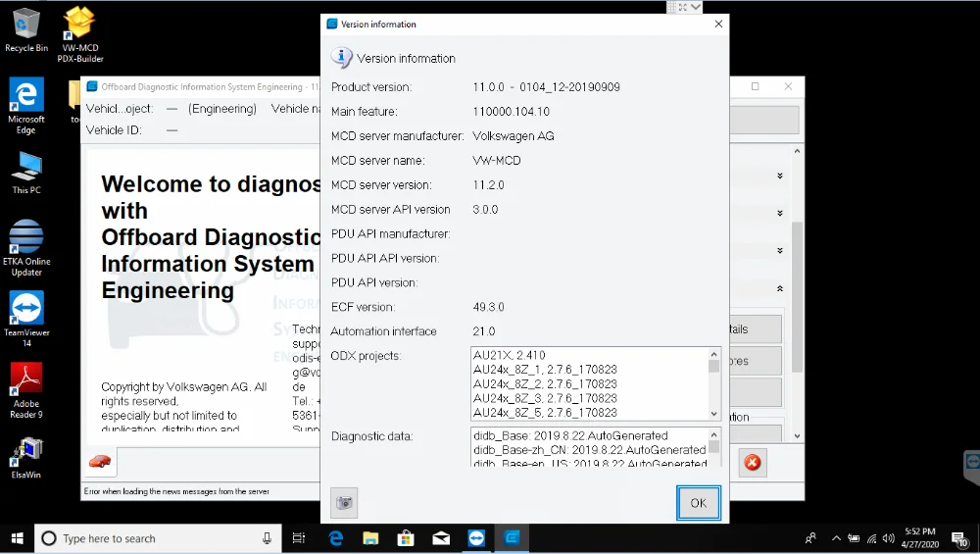Select AU24x_8Z_1 ODX project entry
Screen dimensions: 980x554
[545, 370]
